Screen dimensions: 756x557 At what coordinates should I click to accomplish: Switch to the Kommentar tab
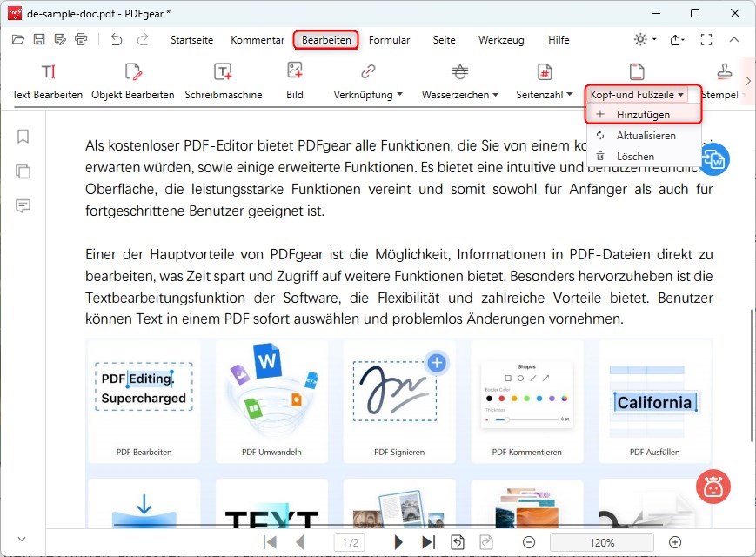tap(258, 40)
